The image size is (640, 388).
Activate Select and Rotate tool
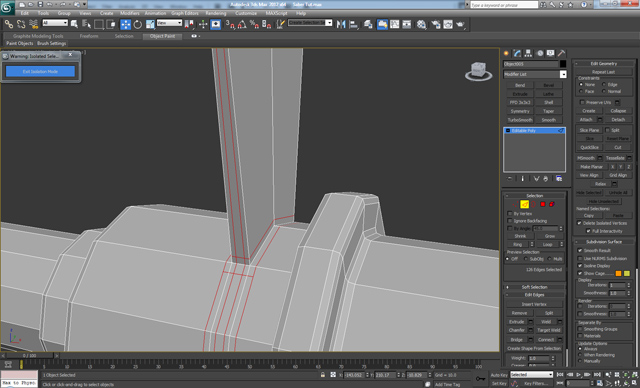[138, 24]
